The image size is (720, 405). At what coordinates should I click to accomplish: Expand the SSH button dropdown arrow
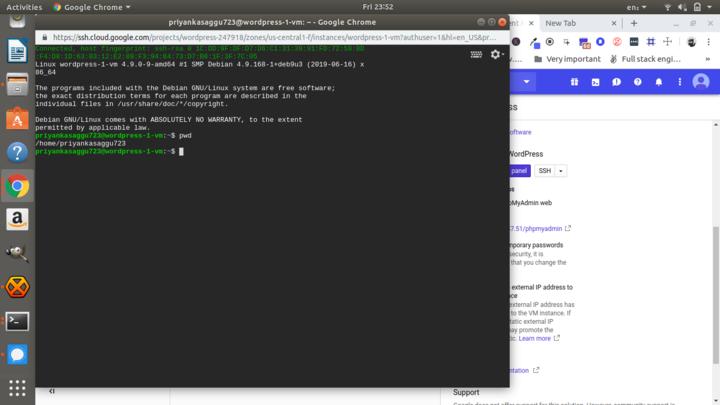pyautogui.click(x=561, y=171)
